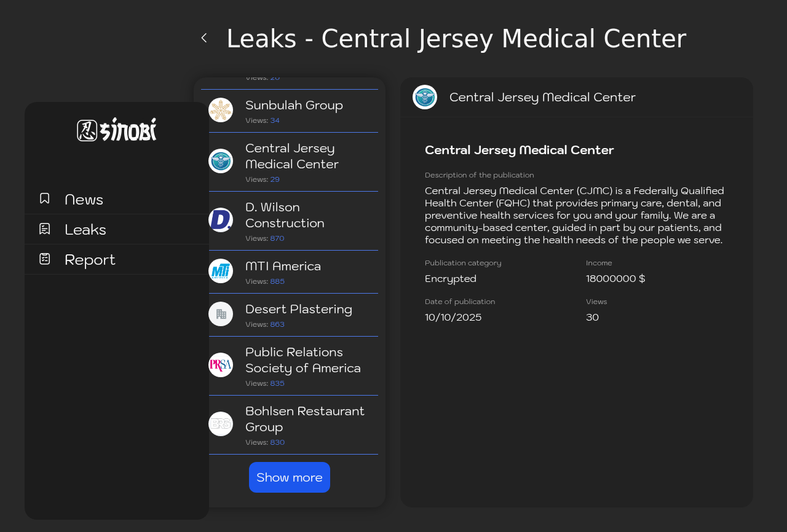
Task: Click the Report checklist icon
Action: coord(45,259)
